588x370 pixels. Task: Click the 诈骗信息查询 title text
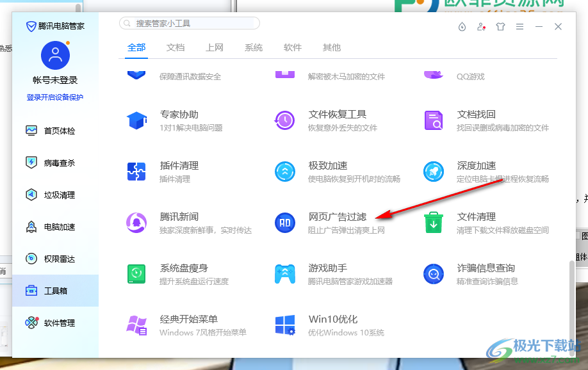[x=486, y=268]
